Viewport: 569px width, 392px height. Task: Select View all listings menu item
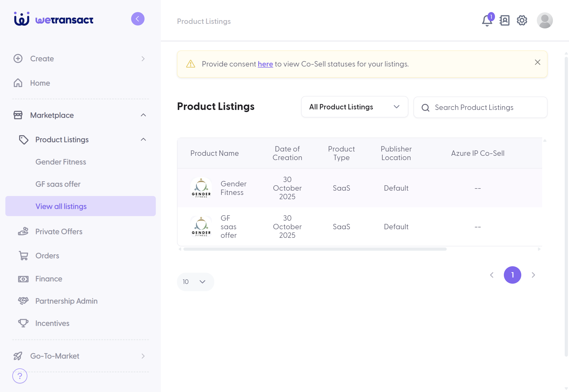[x=80, y=206]
